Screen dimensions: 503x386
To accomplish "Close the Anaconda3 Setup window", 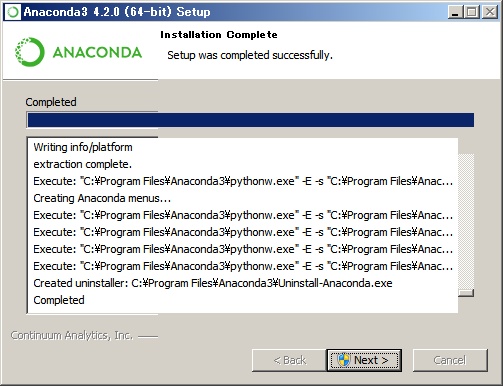I will click(x=490, y=12).
